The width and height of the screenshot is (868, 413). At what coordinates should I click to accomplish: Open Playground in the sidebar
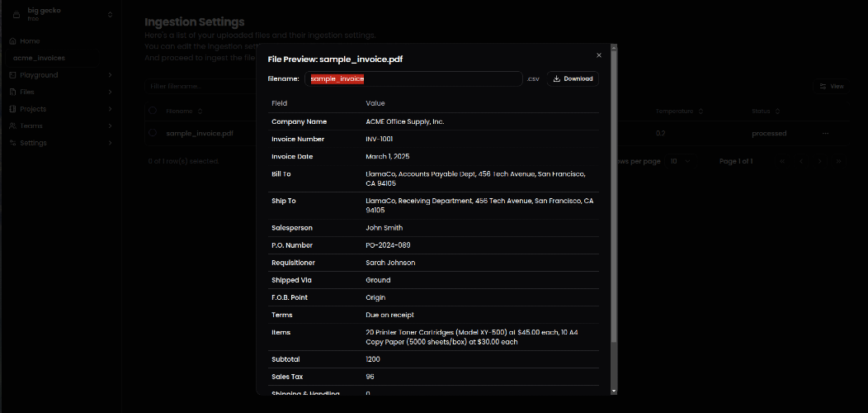click(x=39, y=75)
